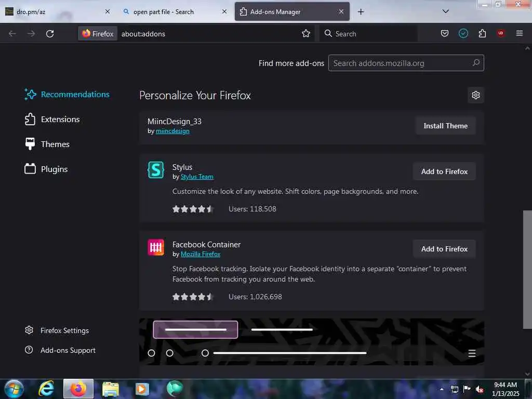The image size is (532, 399).
Task: Click the muted volume tray icon
Action: pos(480,389)
